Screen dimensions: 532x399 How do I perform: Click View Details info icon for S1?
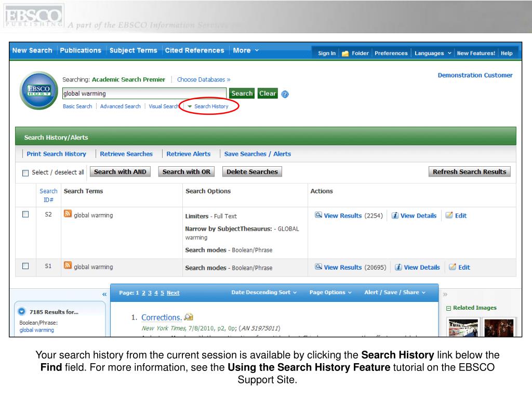click(x=398, y=267)
